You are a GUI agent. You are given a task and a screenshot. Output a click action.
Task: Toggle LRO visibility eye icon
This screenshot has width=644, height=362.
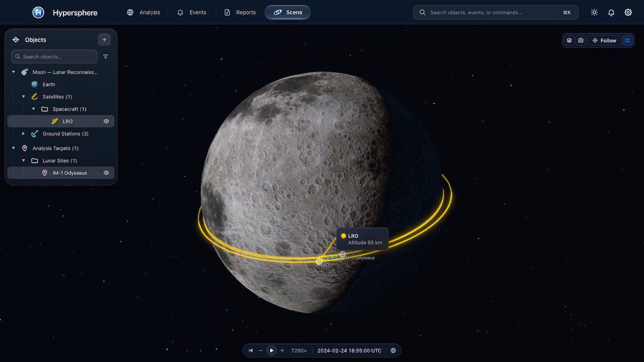tap(106, 121)
